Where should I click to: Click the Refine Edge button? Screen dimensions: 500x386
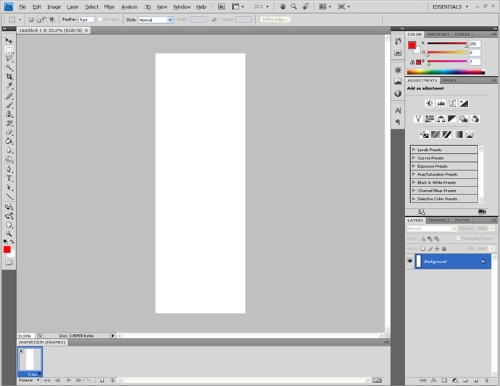(x=275, y=19)
